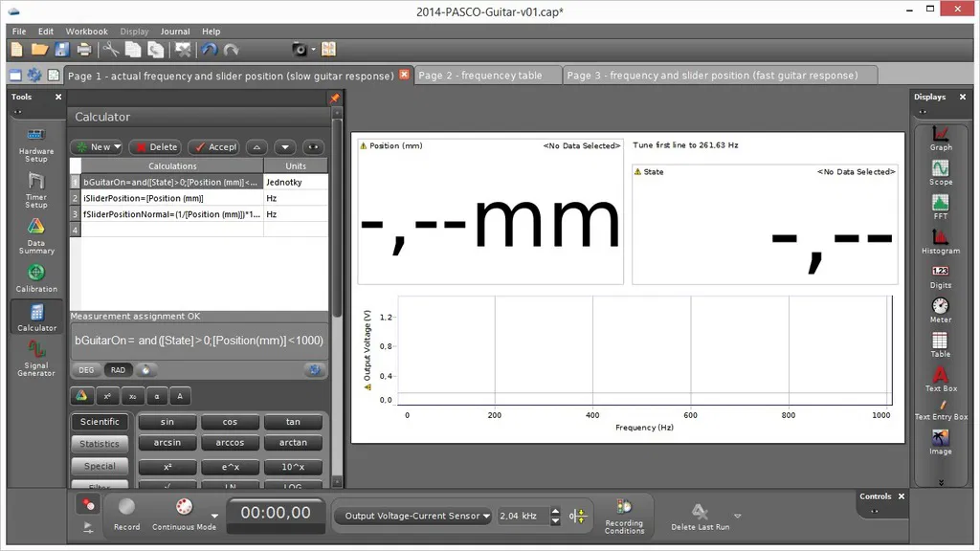Screen dimensions: 980x551
Task: Open Hardware Setup tool
Action: pyautogui.click(x=36, y=145)
